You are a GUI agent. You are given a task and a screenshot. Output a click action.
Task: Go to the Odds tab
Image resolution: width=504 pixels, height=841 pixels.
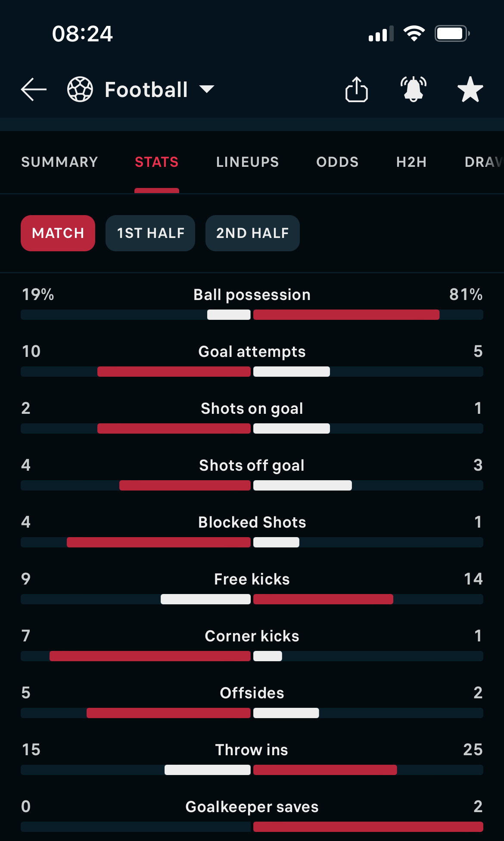tap(338, 162)
